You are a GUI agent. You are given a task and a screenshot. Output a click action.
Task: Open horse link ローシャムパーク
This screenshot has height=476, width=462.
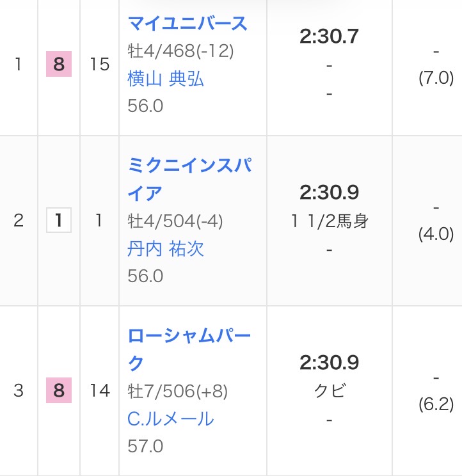pyautogui.click(x=189, y=349)
